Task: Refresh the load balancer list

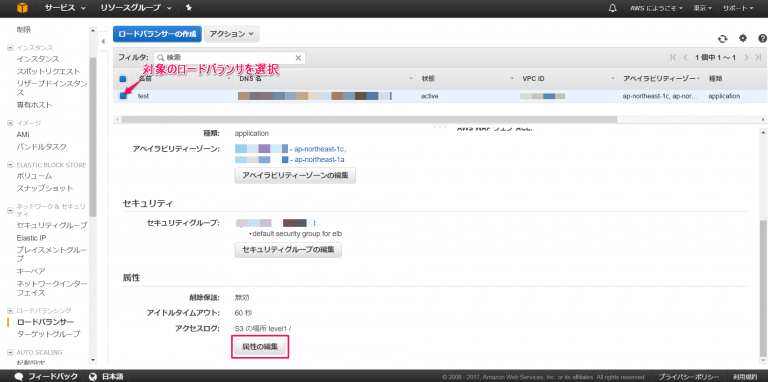Action: tap(722, 39)
